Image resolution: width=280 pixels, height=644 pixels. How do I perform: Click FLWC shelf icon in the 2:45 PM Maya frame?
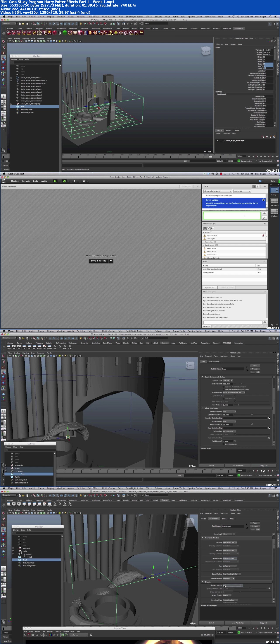pyautogui.click(x=70, y=504)
